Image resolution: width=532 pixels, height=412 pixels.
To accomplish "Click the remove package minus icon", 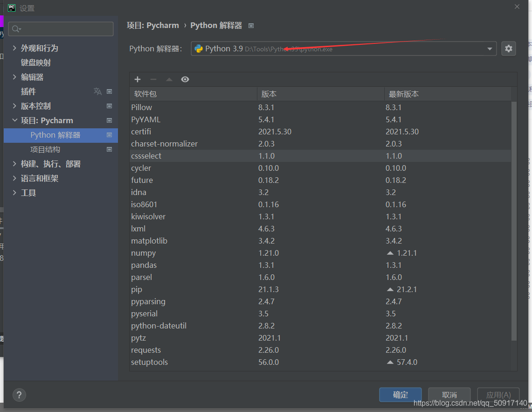I will 153,79.
